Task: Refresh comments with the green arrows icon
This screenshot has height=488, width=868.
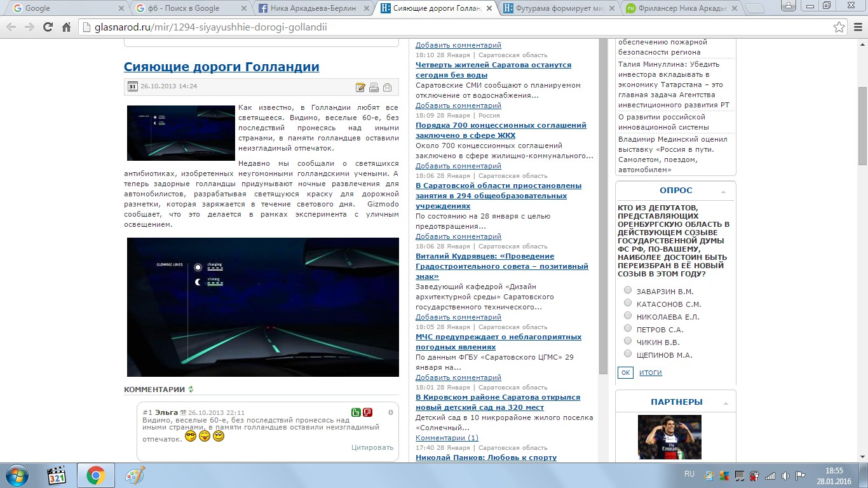Action: point(191,389)
